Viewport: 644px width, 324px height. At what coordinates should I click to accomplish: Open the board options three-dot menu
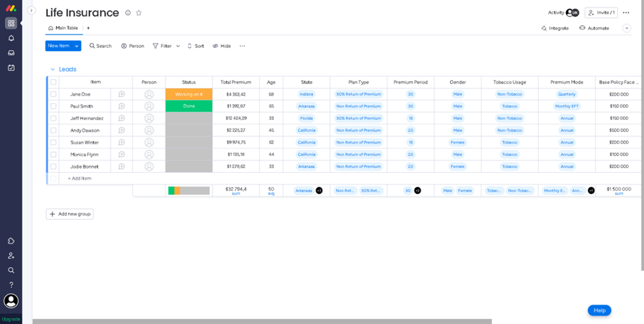tap(626, 13)
